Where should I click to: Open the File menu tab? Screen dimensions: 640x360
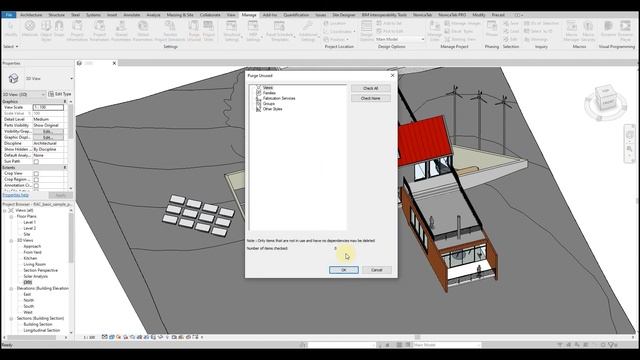9,15
